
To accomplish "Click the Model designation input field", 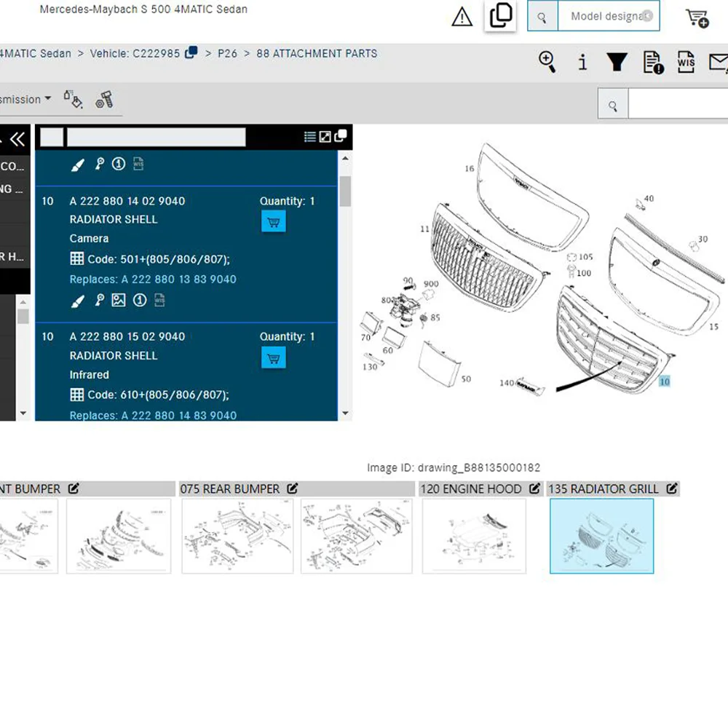I will coord(608,17).
